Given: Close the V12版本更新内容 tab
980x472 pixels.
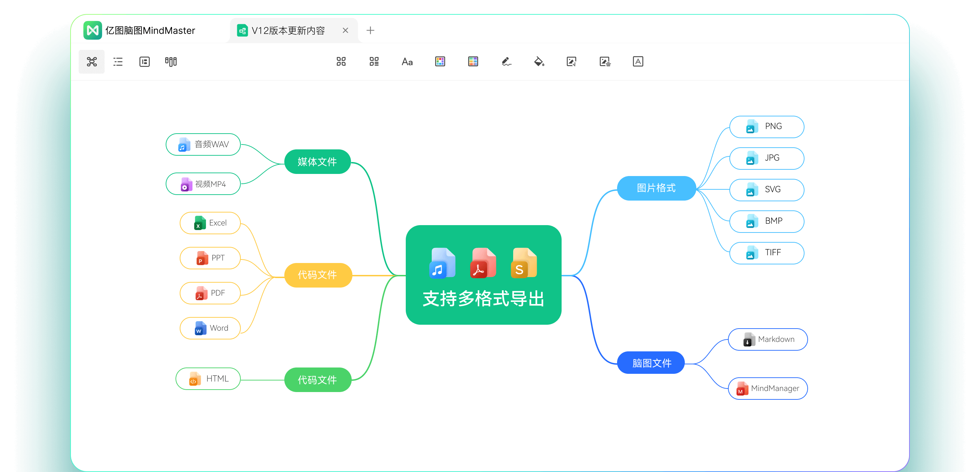Looking at the screenshot, I should 345,31.
